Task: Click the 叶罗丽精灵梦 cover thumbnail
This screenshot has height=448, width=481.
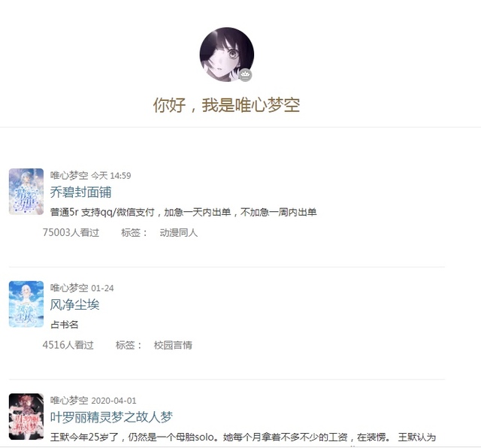Action: [x=26, y=416]
